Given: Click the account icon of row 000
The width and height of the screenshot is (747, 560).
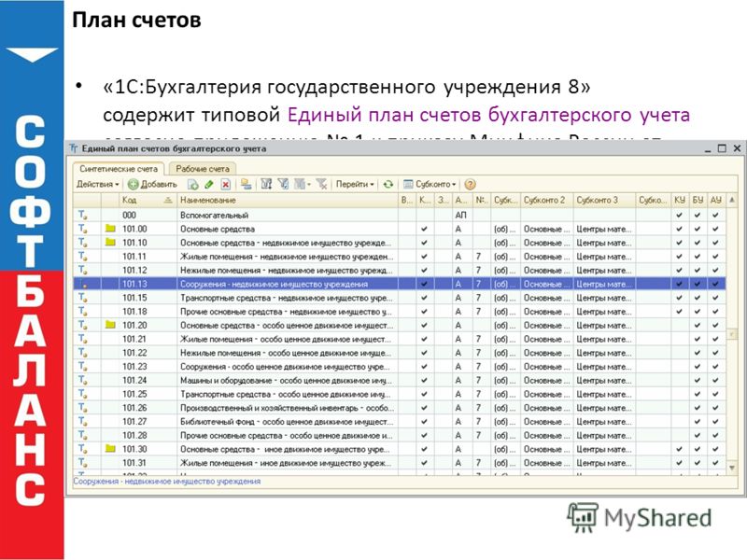Looking at the screenshot, I should (83, 216).
